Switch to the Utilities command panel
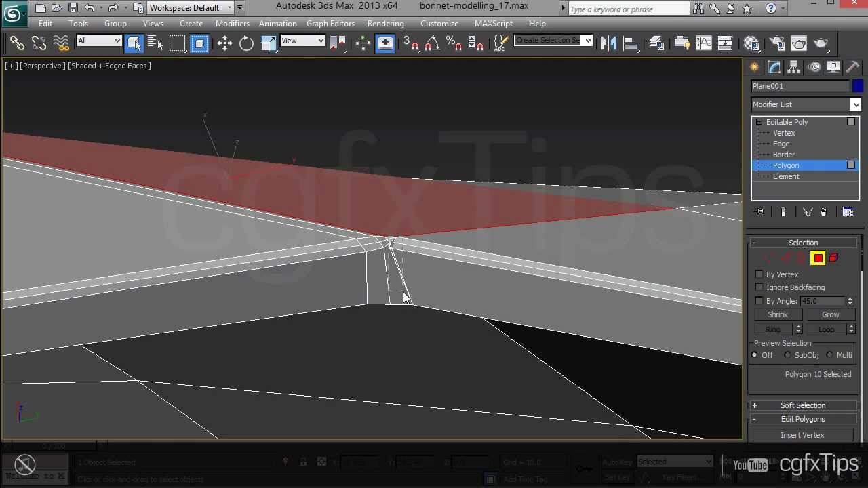 click(x=853, y=67)
